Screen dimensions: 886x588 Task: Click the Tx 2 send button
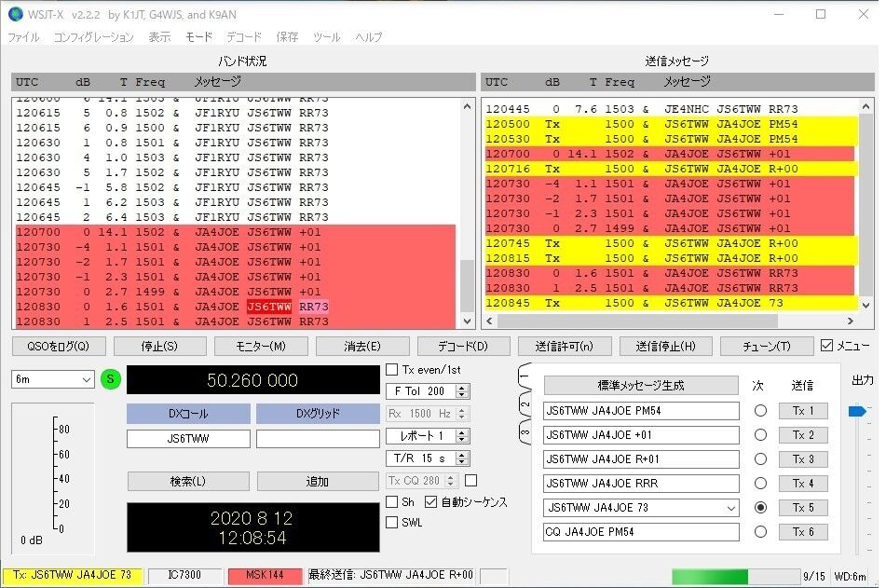click(803, 435)
